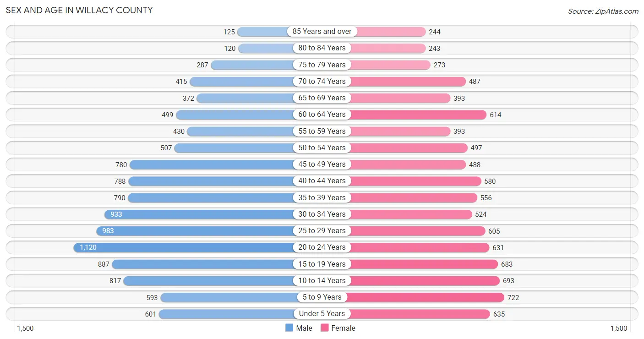This screenshot has width=644, height=339.
Task: Toggle the Female legend label
Action: click(344, 328)
